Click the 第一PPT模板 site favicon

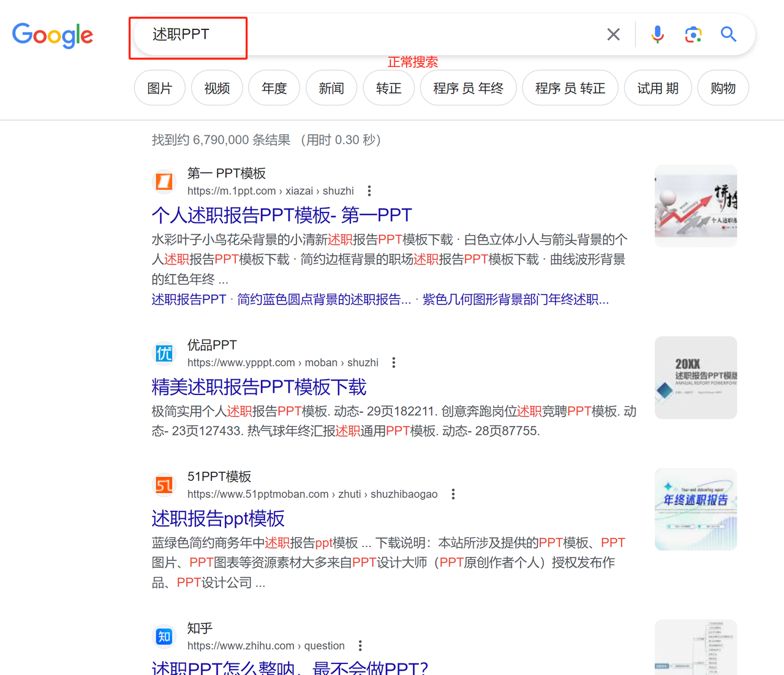point(164,182)
